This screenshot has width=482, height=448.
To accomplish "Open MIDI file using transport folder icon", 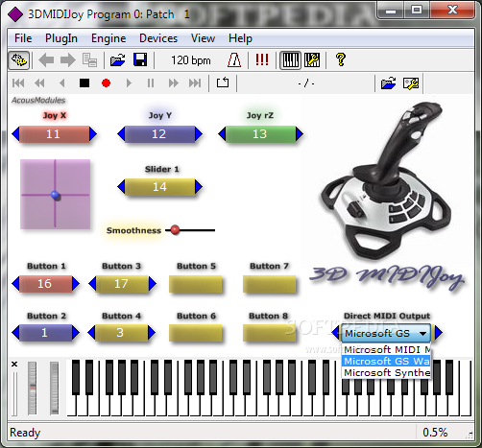I will pyautogui.click(x=388, y=83).
